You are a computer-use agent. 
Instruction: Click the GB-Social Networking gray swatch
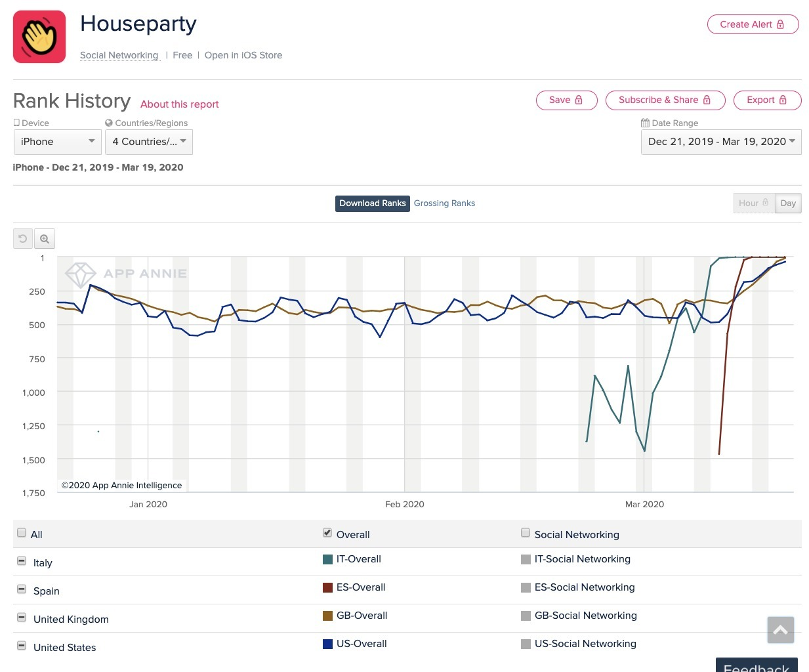pyautogui.click(x=526, y=616)
